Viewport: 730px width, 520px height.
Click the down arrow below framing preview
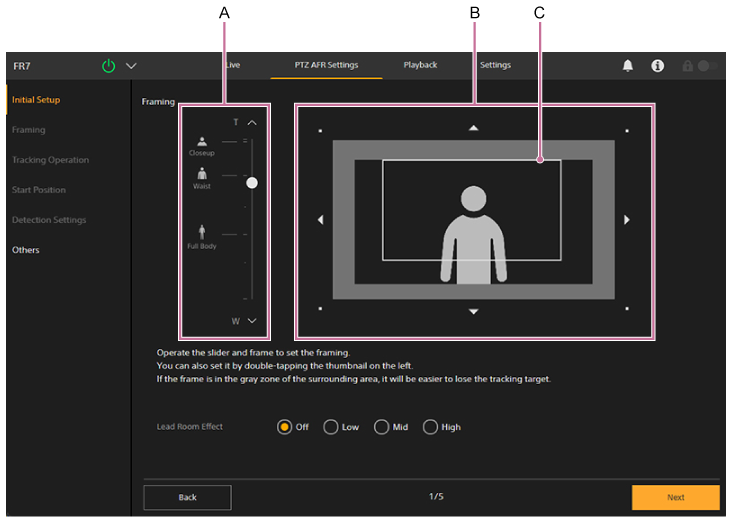[x=474, y=312]
